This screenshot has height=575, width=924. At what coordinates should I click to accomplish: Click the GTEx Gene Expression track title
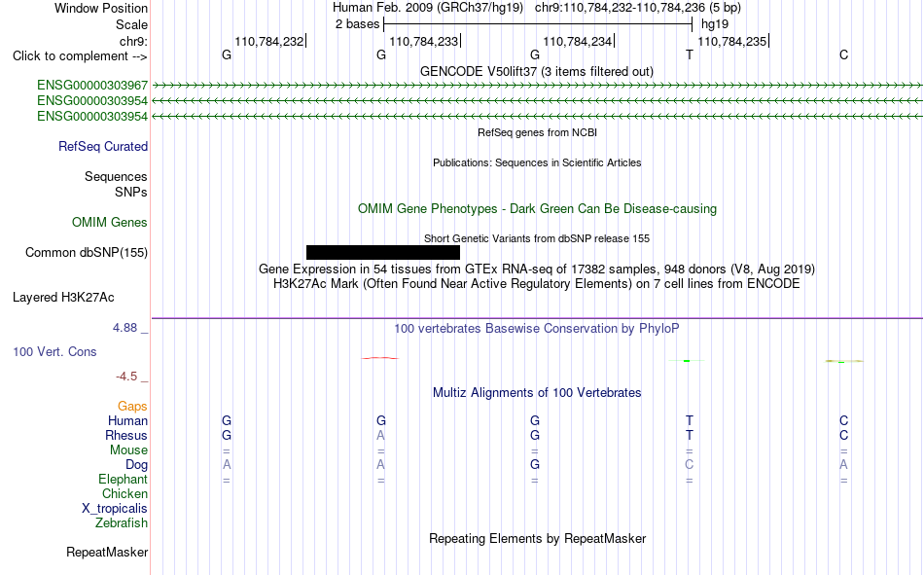pos(537,269)
